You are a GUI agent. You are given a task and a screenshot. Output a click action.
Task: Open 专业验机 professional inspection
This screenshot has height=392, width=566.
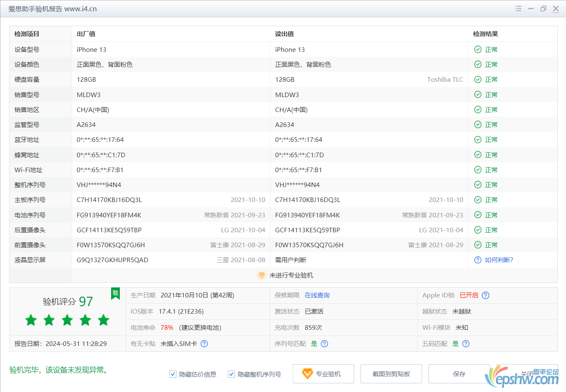[x=323, y=374]
